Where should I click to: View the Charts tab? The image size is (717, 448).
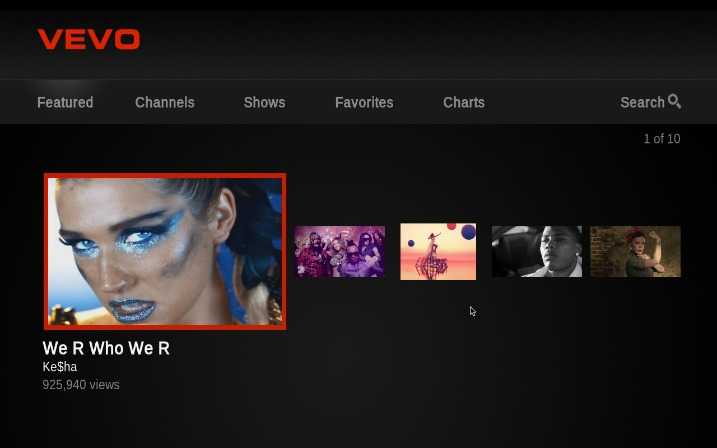(464, 102)
